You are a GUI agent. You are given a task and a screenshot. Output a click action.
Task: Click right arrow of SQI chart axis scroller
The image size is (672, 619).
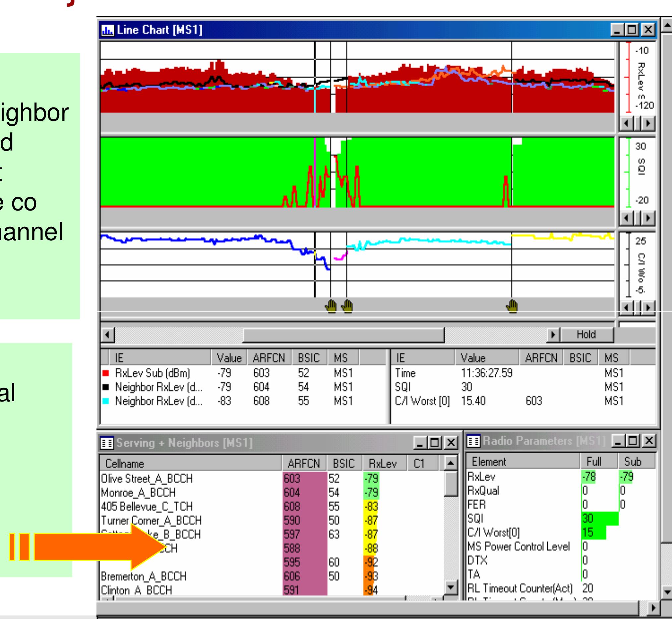[648, 218]
